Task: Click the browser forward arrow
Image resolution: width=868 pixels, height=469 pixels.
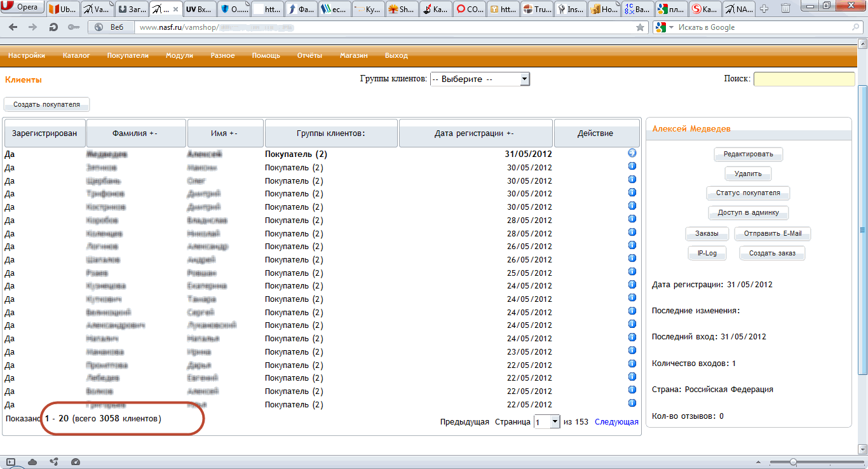Action: (x=33, y=27)
